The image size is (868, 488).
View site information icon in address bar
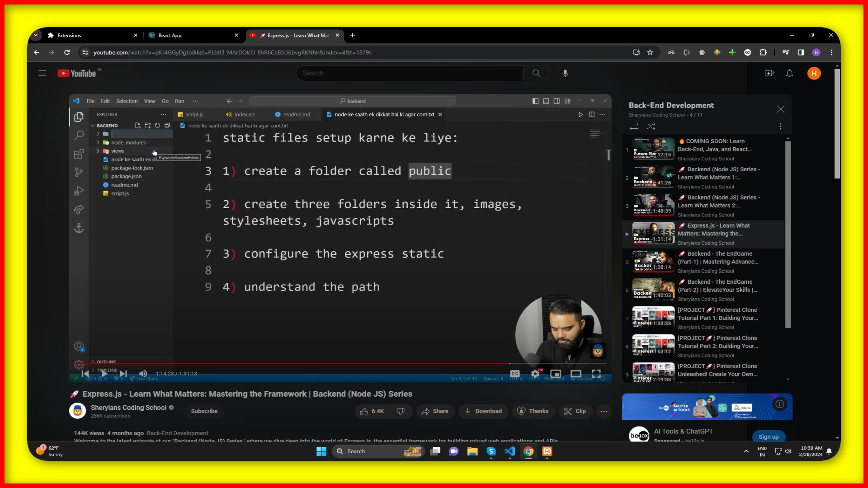85,52
